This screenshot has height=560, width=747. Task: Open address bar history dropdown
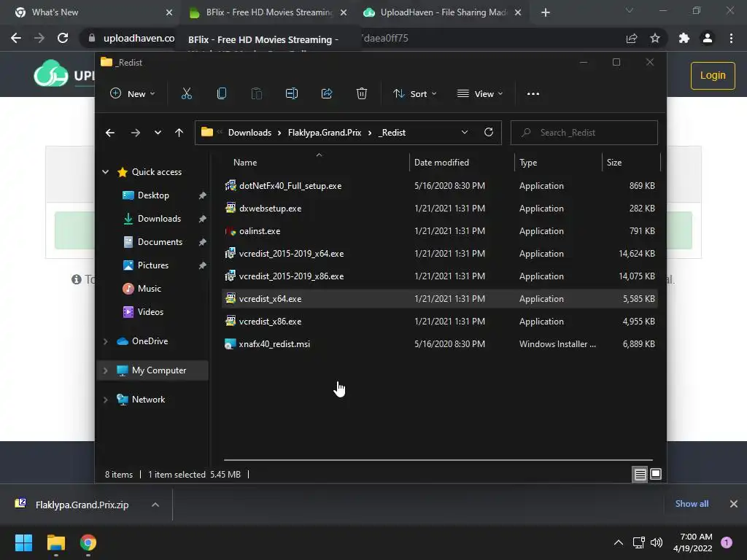coord(465,133)
